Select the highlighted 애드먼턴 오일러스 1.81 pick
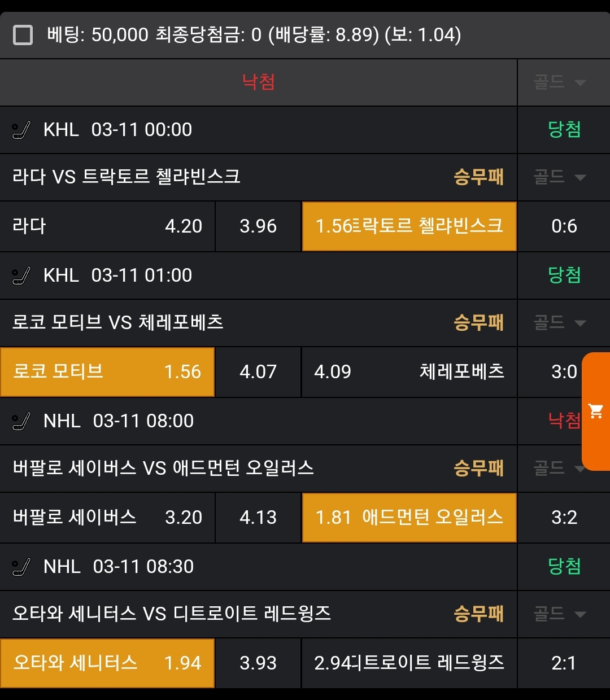Screen dimensions: 610x700 click(409, 518)
